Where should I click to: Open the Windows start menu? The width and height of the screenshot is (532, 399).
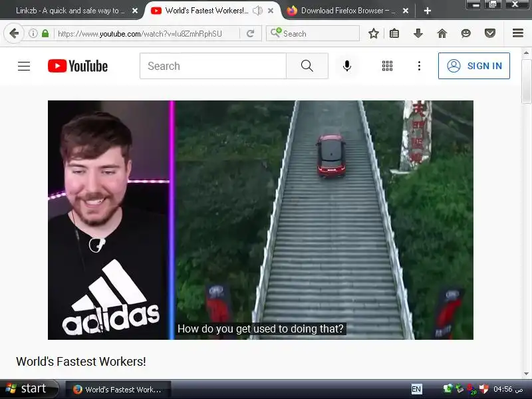[28, 389]
